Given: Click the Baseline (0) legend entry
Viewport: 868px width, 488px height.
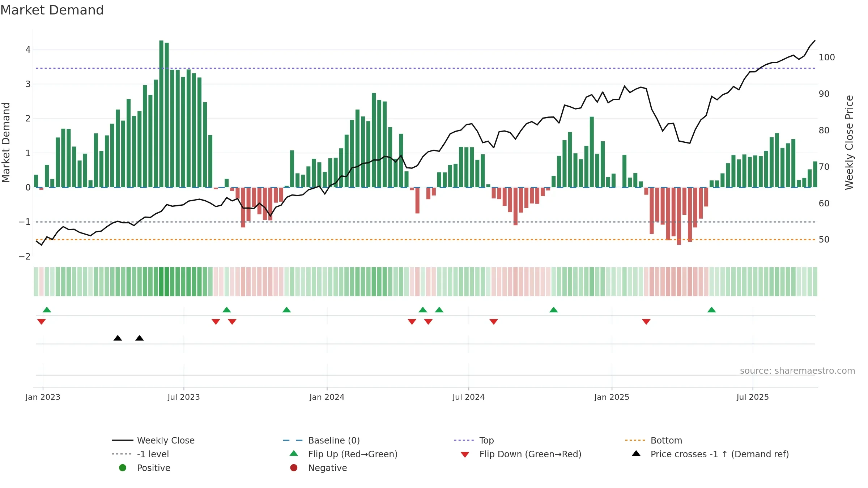Looking at the screenshot, I should coord(321,440).
